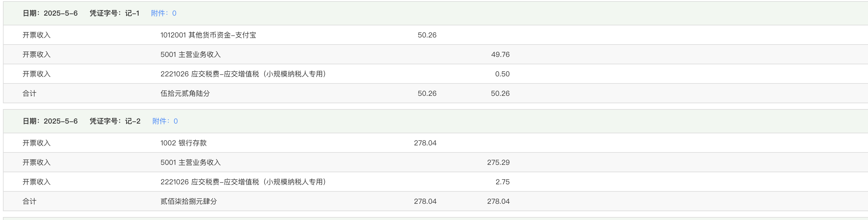Click the 278.04 debit amount for 银行存款
Viewport: 868px width, 220px height.
tap(425, 143)
